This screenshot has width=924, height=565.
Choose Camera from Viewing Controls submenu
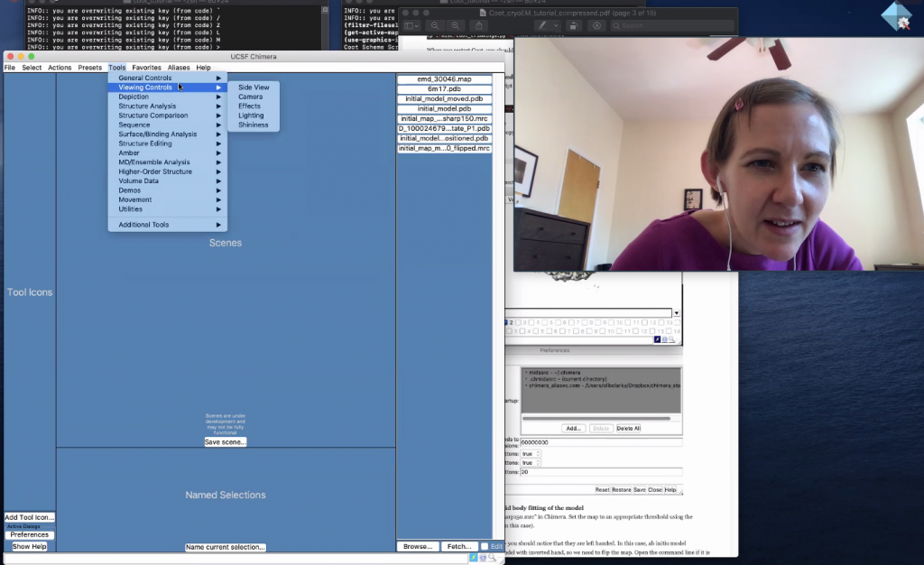(x=254, y=97)
